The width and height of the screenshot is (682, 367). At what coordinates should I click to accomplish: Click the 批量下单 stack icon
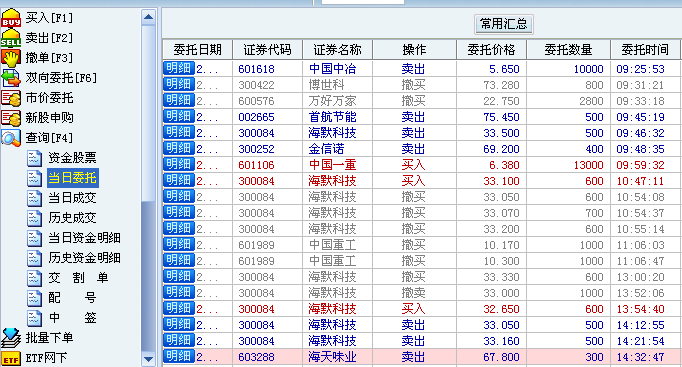pyautogui.click(x=11, y=338)
